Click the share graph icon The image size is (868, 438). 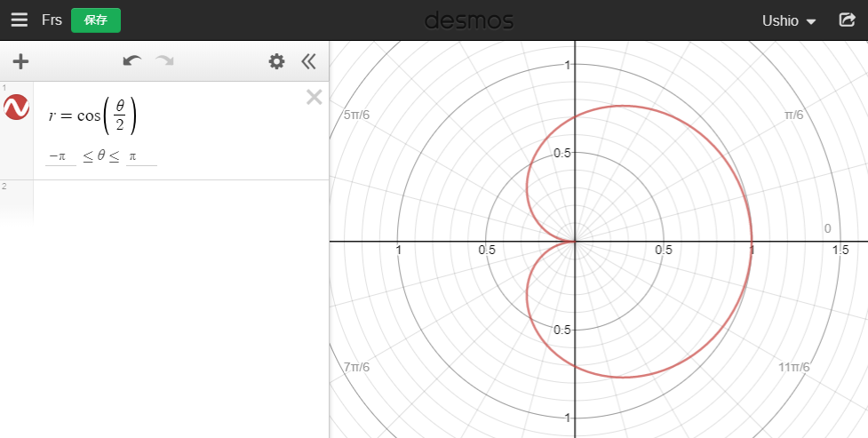847,20
